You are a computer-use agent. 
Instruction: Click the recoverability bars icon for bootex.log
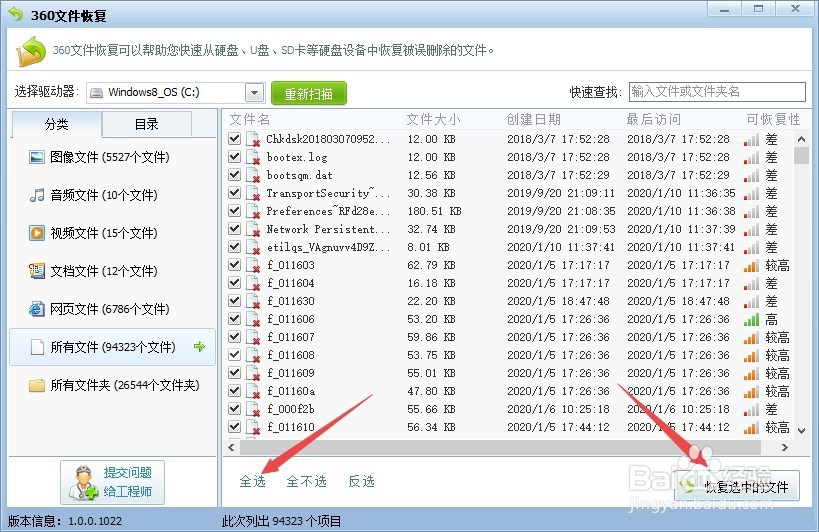(x=751, y=157)
